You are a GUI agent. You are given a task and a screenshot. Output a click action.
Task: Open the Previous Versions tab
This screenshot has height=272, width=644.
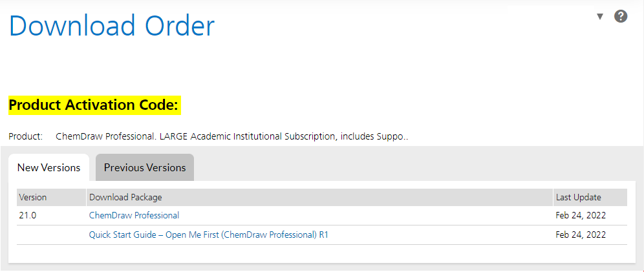tap(145, 167)
